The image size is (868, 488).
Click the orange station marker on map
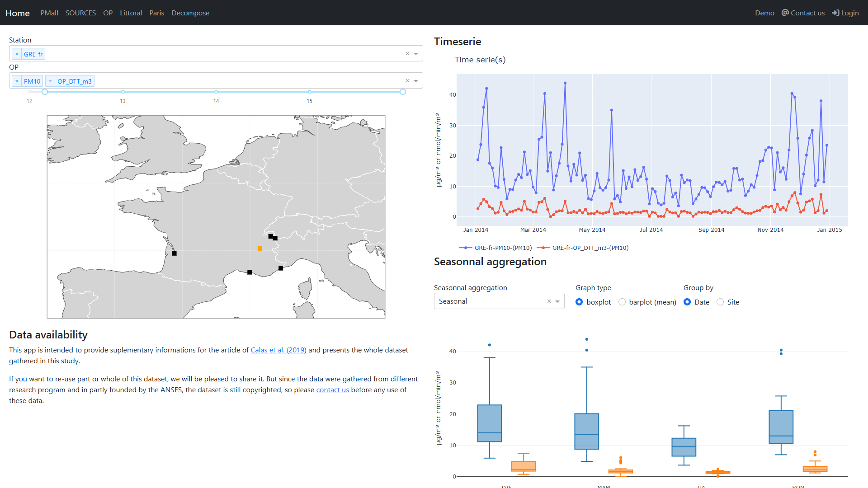click(x=260, y=249)
